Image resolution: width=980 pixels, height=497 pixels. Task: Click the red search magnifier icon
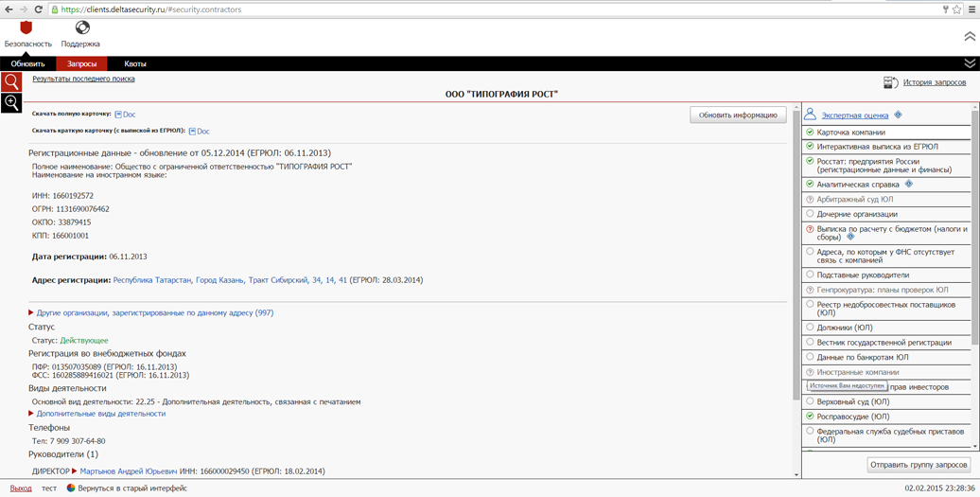(11, 82)
